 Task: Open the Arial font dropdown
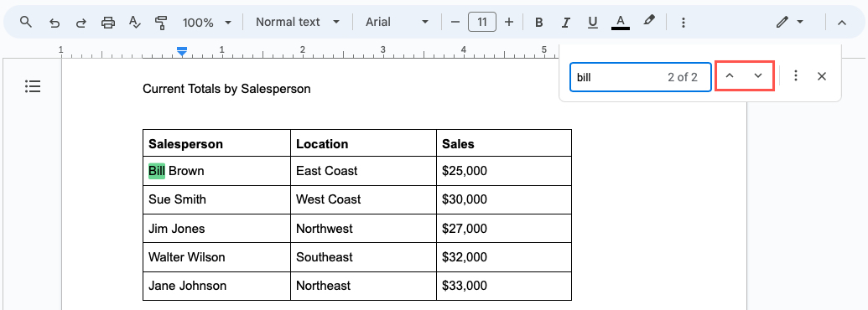[x=397, y=22]
